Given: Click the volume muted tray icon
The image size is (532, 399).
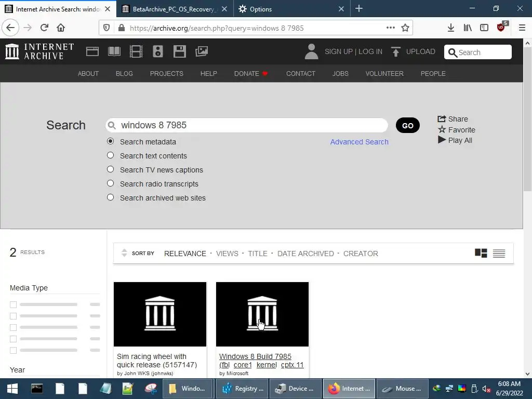Looking at the screenshot, I should coord(486,389).
